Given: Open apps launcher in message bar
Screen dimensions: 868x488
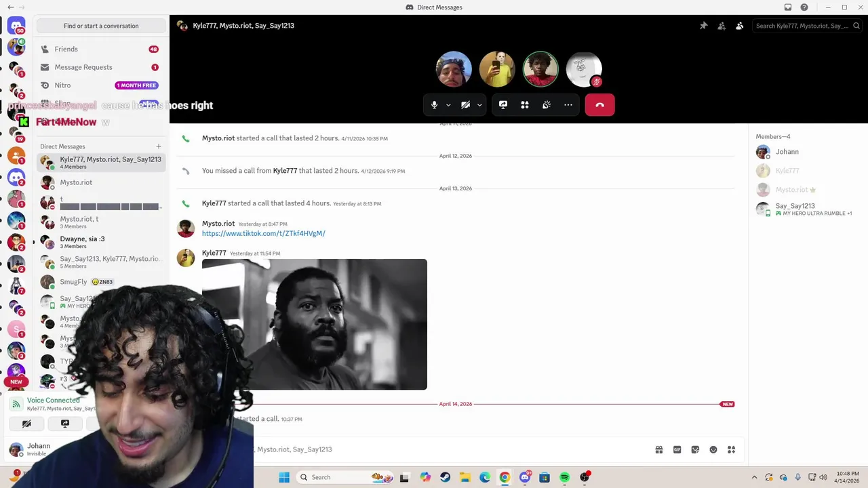Looking at the screenshot, I should tap(732, 449).
